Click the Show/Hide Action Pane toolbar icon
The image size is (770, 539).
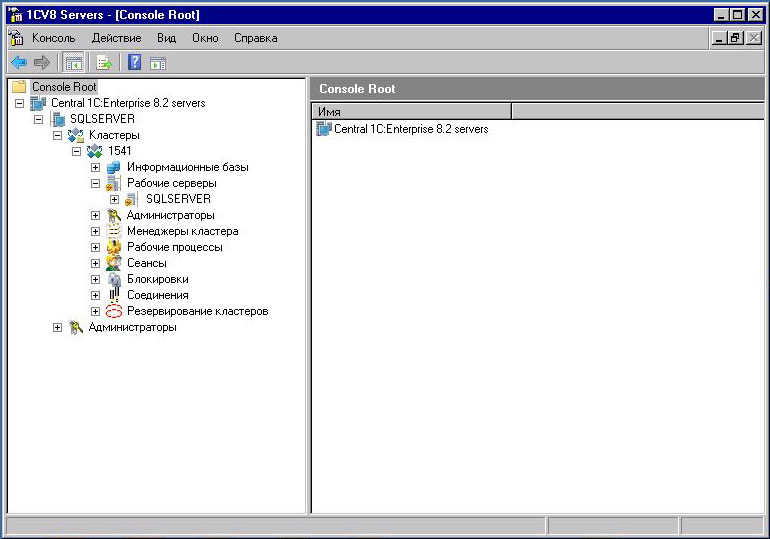pyautogui.click(x=158, y=62)
